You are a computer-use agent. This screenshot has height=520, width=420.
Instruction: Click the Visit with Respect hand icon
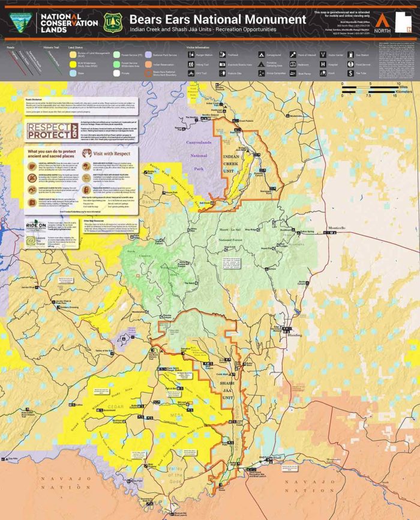(86, 153)
